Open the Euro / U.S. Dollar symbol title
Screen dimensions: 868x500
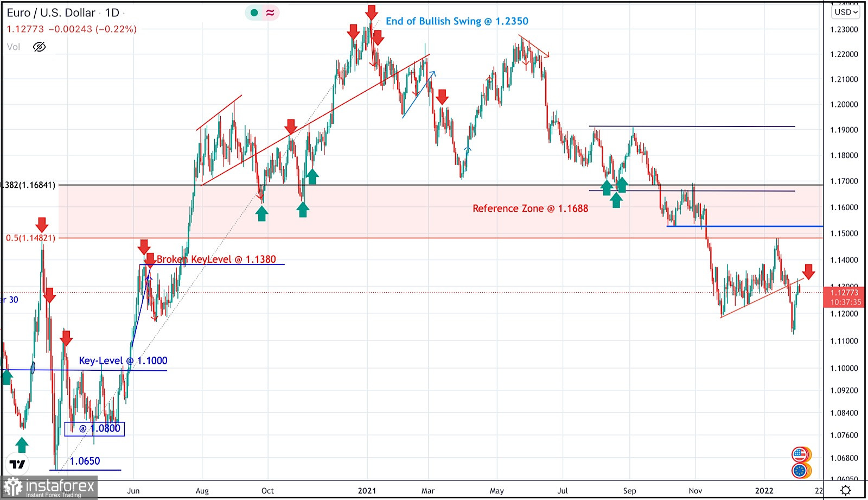pyautogui.click(x=51, y=12)
